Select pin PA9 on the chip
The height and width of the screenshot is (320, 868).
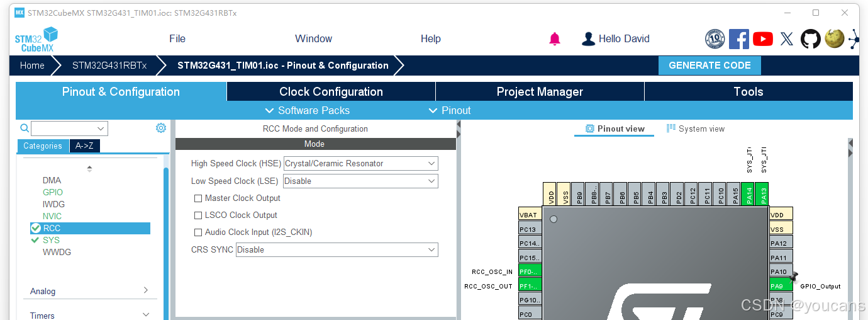781,285
